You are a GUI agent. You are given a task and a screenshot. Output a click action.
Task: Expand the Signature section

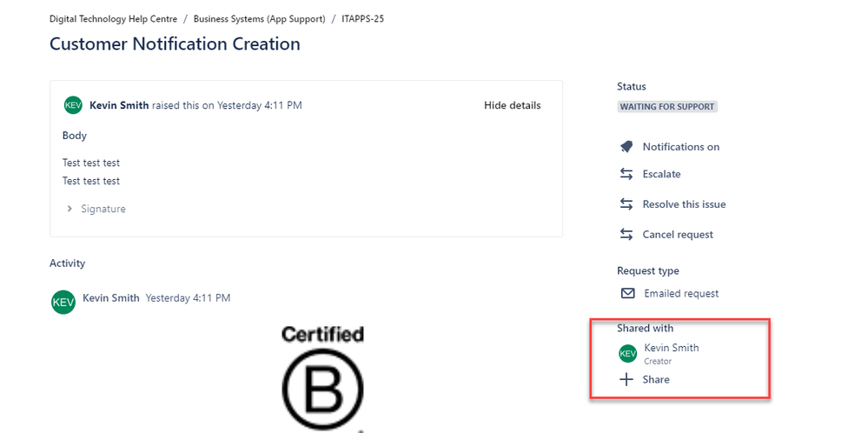point(96,209)
